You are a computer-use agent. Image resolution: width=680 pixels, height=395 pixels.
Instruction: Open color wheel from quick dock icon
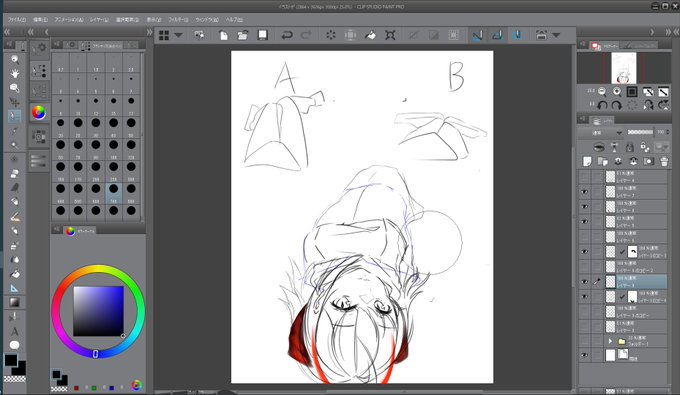[x=39, y=113]
